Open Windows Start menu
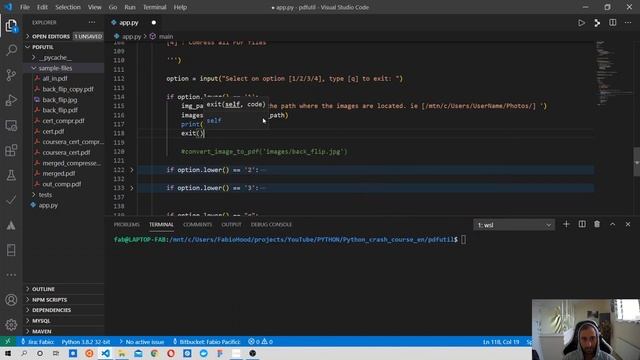The width and height of the screenshot is (640, 360). 8,353
